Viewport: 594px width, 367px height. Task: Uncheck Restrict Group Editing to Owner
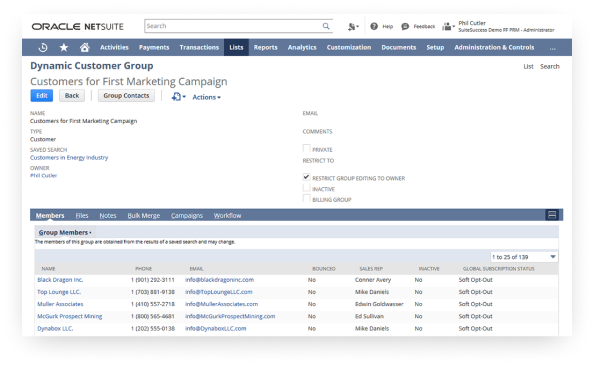[306, 177]
